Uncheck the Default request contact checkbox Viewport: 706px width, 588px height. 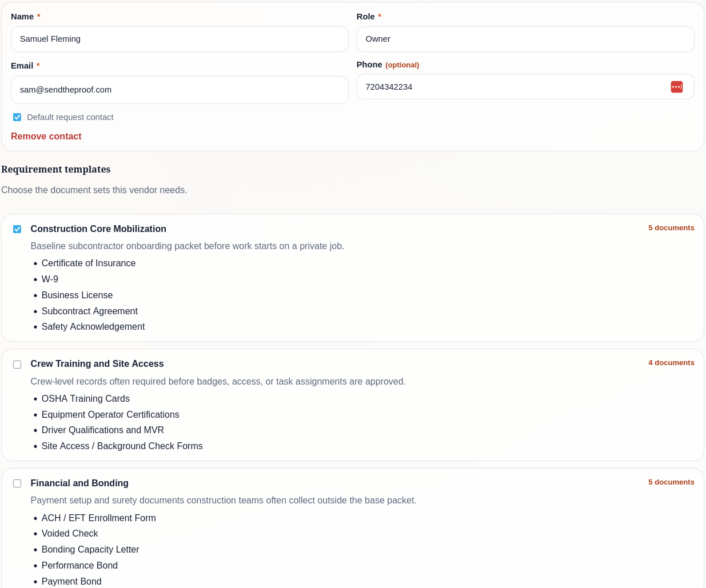(17, 117)
